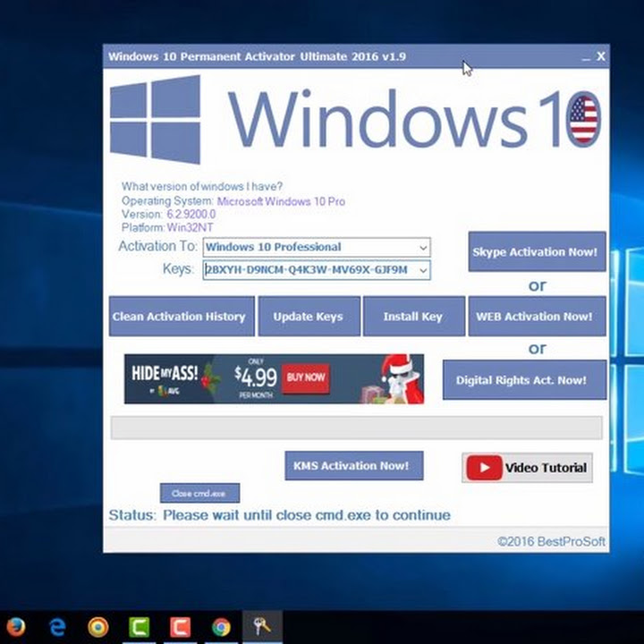Open the Video Tutorial link
644x644 pixels.
coord(527,468)
